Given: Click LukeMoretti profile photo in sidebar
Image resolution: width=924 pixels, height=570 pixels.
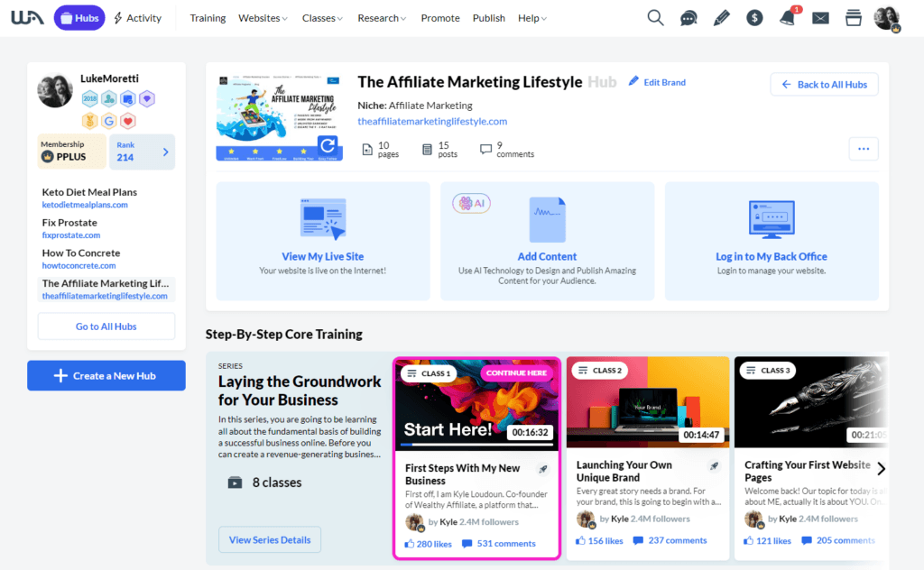Looking at the screenshot, I should click(x=55, y=90).
